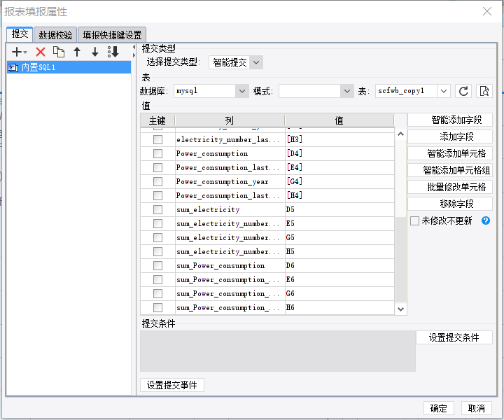Select the G5 value cell
Viewport: 504px width, 420px height.
coord(339,237)
